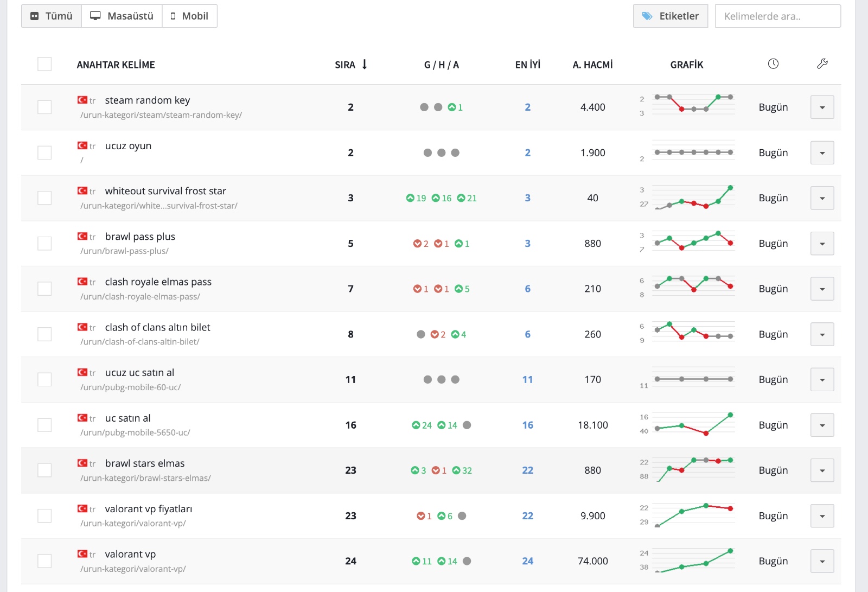868x592 pixels.
Task: Sort by A. HACMİ column
Action: pyautogui.click(x=592, y=65)
